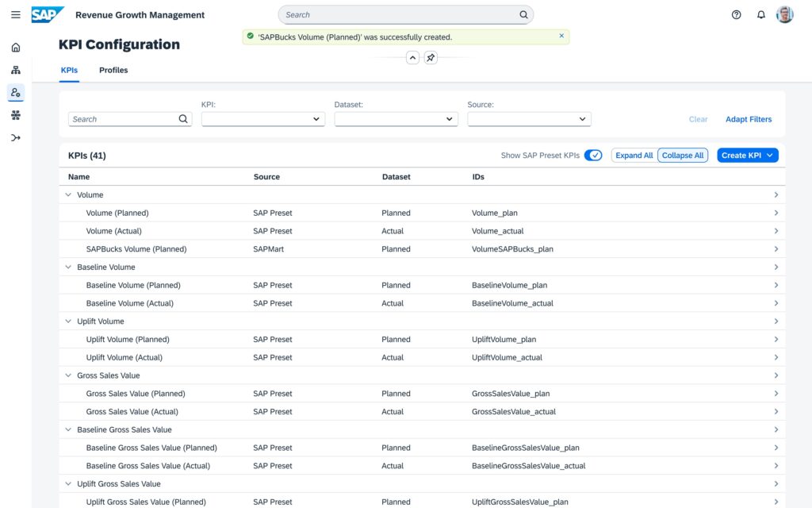Screen dimensions: 812x508
Task: Click the SAP logo
Action: pos(48,14)
